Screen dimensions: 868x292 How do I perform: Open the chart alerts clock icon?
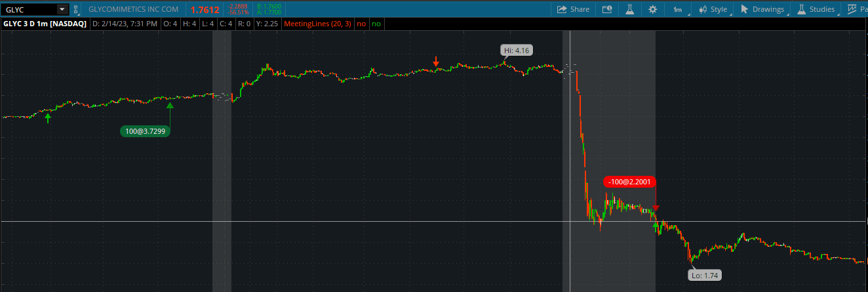607,9
